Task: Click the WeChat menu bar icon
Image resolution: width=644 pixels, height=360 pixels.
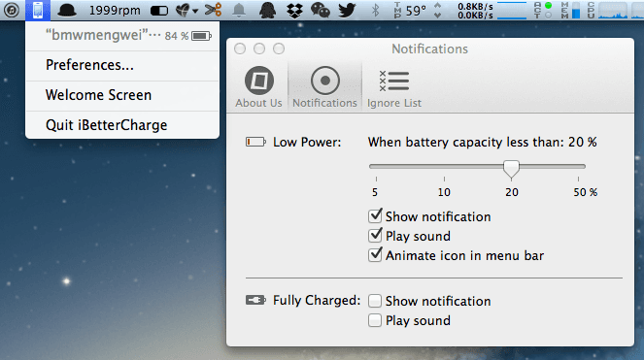Action: [321, 11]
